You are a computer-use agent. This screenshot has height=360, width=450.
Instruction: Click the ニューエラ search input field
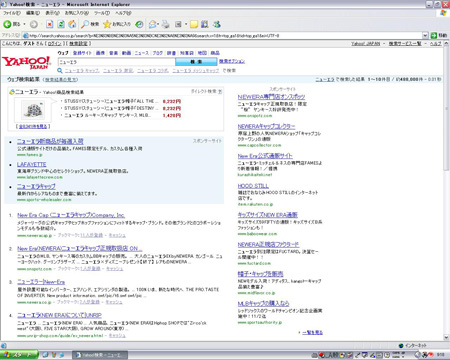tap(117, 62)
